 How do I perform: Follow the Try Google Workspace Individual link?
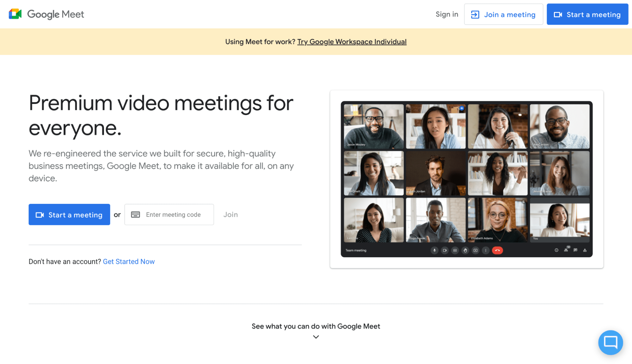pos(352,41)
